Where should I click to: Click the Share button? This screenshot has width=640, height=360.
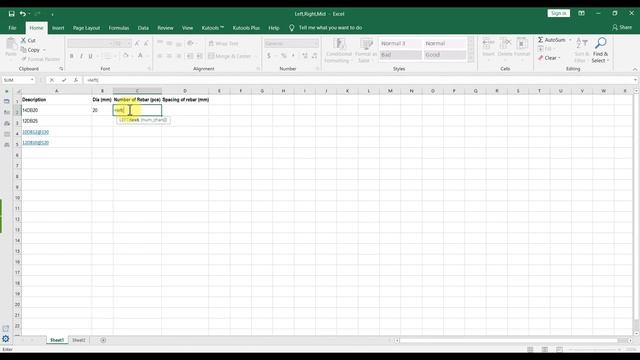coord(622,27)
